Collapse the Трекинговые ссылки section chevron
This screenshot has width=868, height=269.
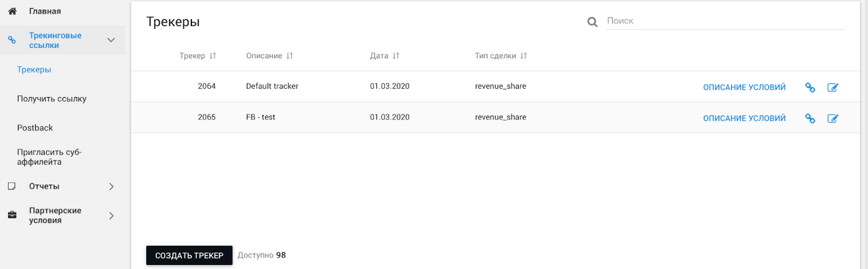click(112, 40)
